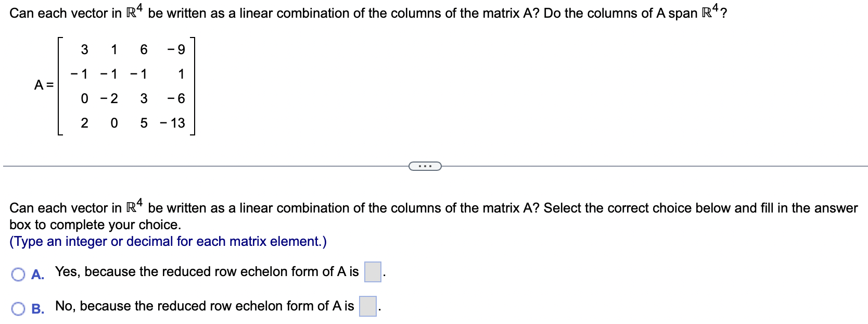Click the blue instruction text about integers
868x324 pixels.
click(x=168, y=241)
